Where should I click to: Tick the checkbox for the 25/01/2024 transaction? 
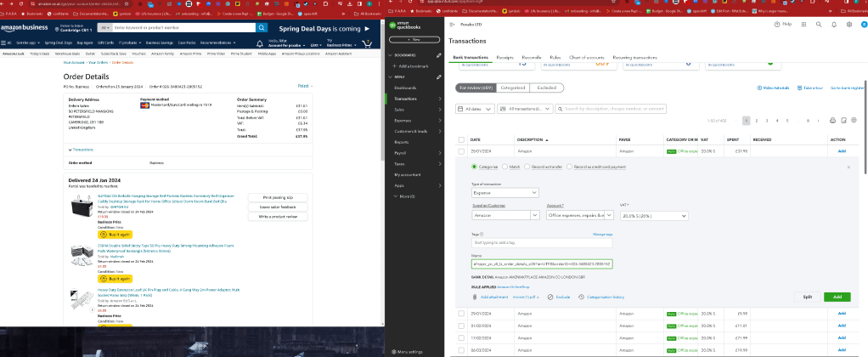click(x=461, y=150)
